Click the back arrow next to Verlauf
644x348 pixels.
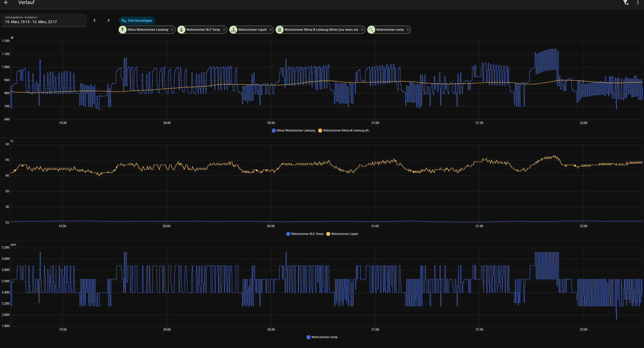pyautogui.click(x=6, y=3)
